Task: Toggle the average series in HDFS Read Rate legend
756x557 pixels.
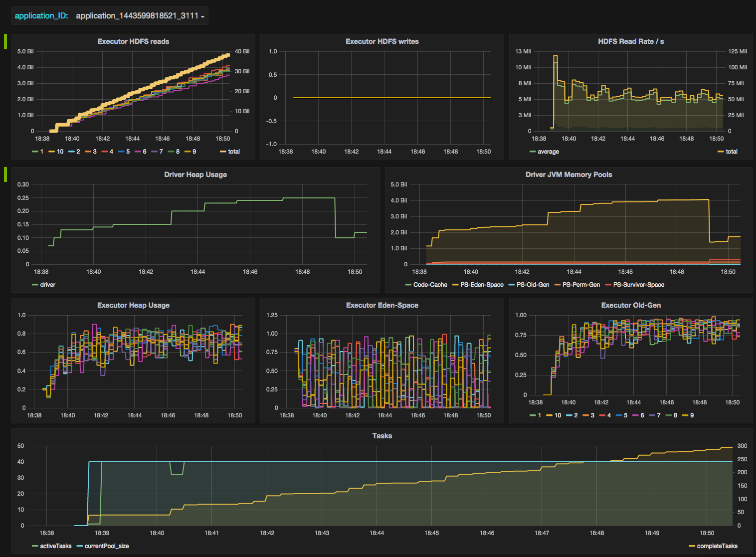Action: 548,152
